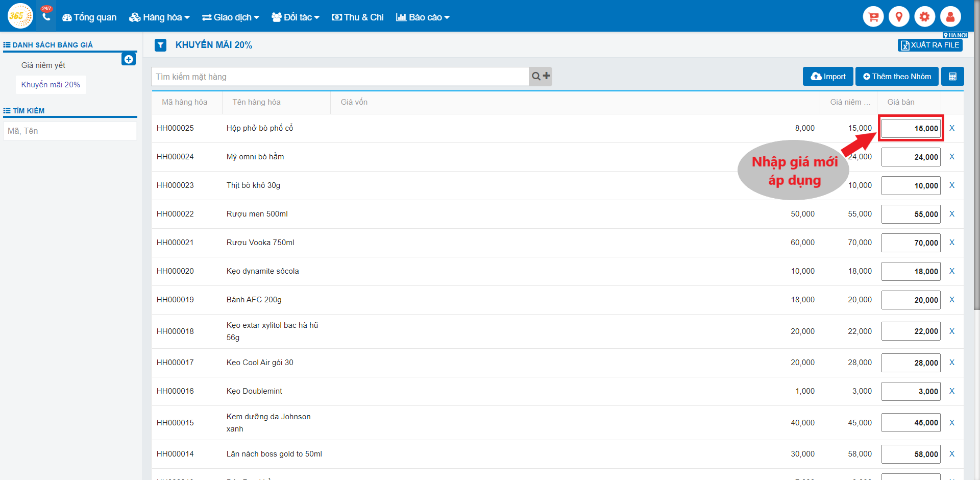980x480 pixels.
Task: Click the Tìm kiếm mặt hàng field
Action: (340, 77)
